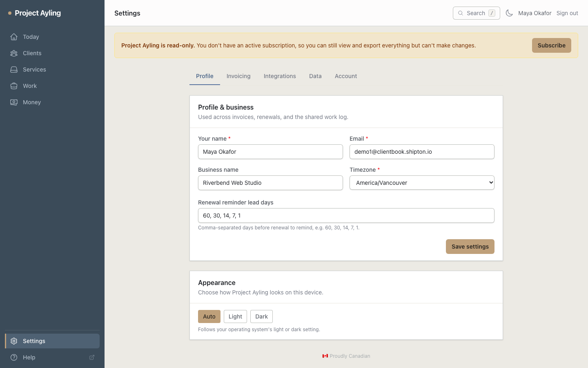Open the Today sidebar item
Viewport: 588px width, 368px height.
[52, 37]
